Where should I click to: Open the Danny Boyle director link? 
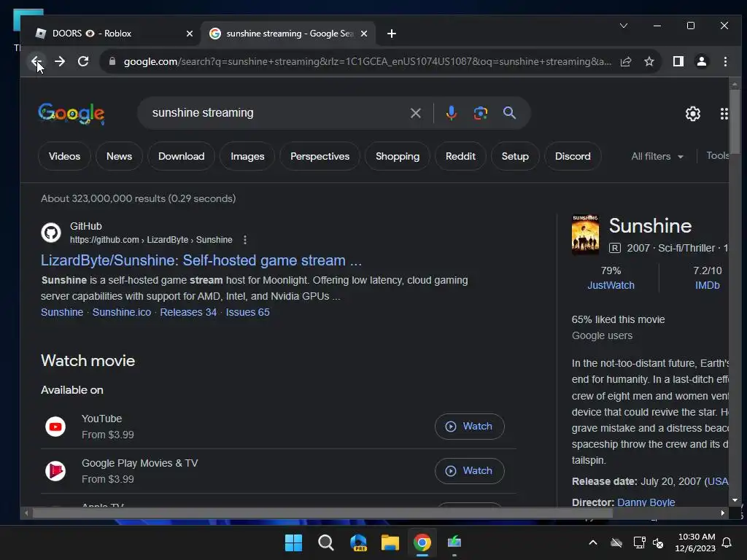[x=646, y=502]
